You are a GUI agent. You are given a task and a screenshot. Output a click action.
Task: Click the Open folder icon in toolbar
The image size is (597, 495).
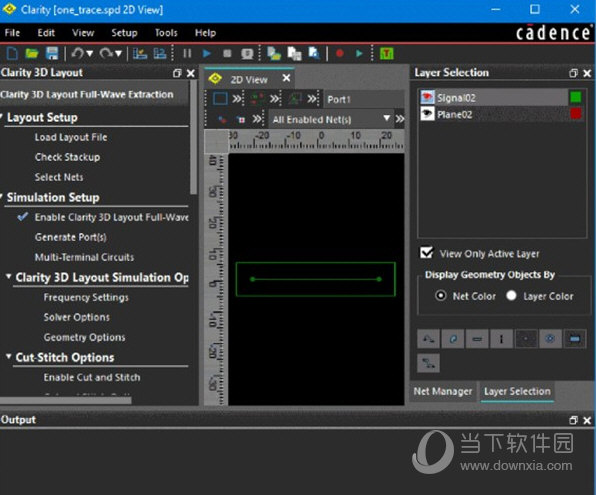point(32,53)
